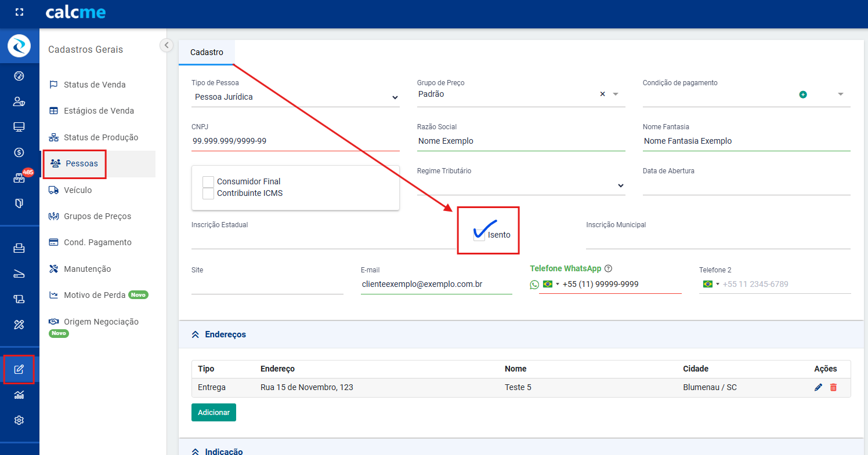Image resolution: width=868 pixels, height=455 pixels.
Task: Click the "Entrega" type cell
Action: (x=212, y=387)
